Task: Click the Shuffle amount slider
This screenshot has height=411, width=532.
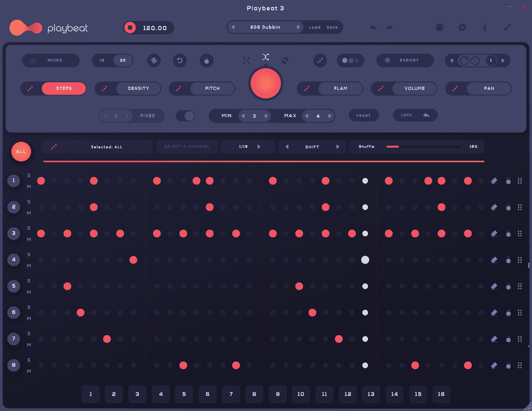Action: 423,147
